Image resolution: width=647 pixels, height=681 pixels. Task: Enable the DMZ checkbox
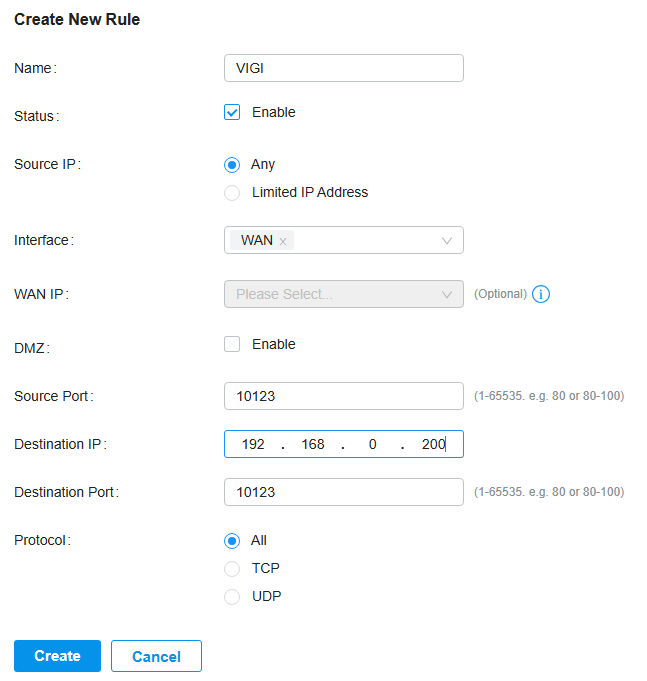click(232, 344)
